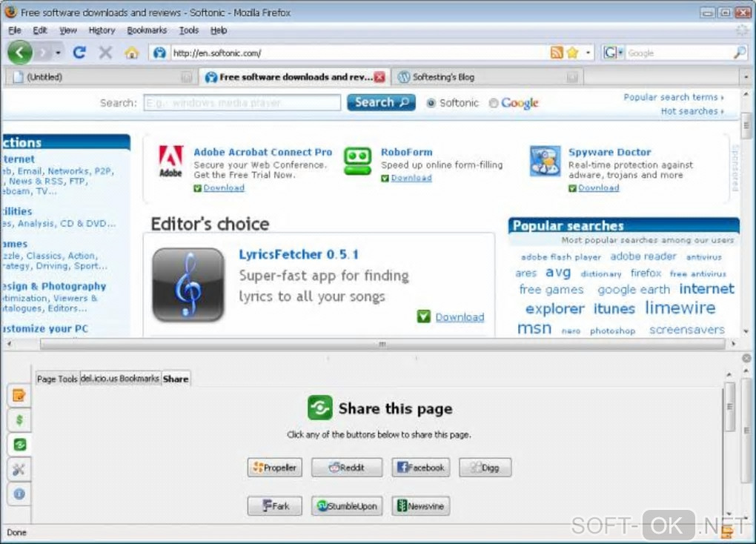
Task: Share the page on Facebook
Action: pos(420,468)
